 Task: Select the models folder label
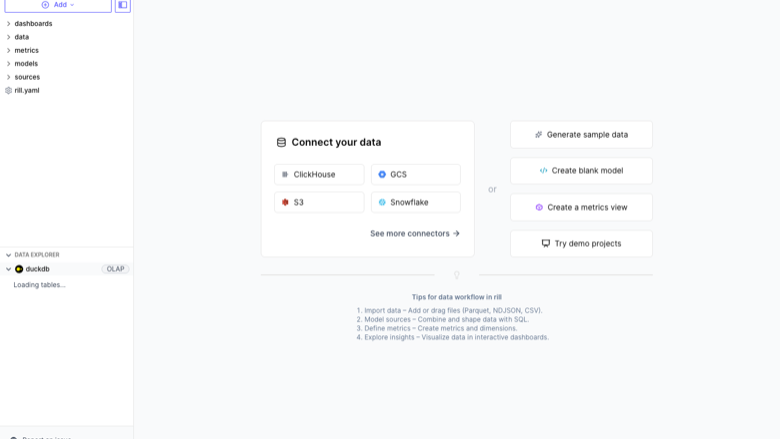tap(26, 64)
